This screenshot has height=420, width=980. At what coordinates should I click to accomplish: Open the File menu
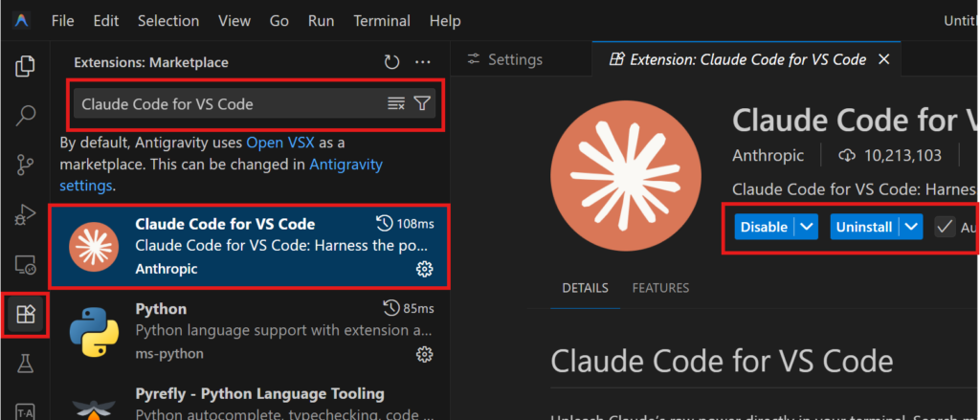point(63,21)
